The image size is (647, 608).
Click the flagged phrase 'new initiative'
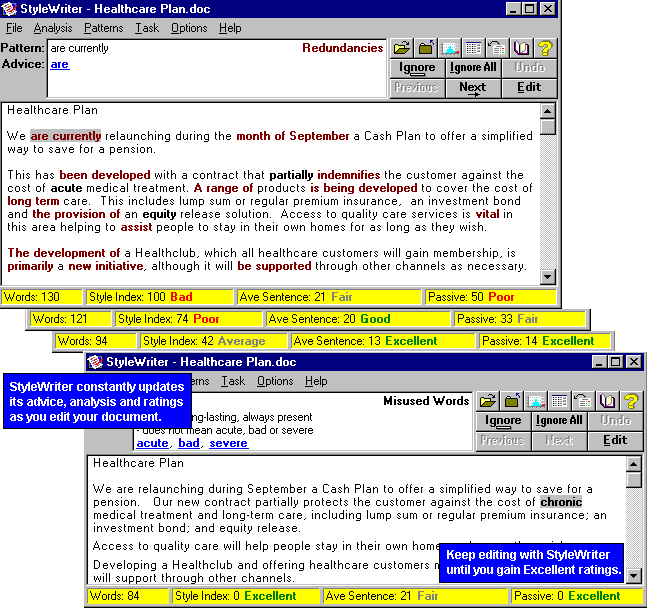106,266
